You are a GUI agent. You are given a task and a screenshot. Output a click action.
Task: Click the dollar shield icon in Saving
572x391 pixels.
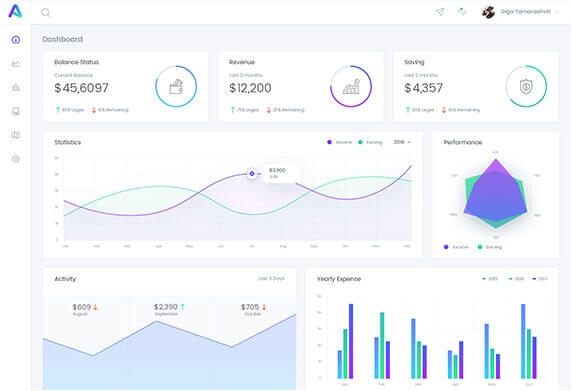[526, 87]
